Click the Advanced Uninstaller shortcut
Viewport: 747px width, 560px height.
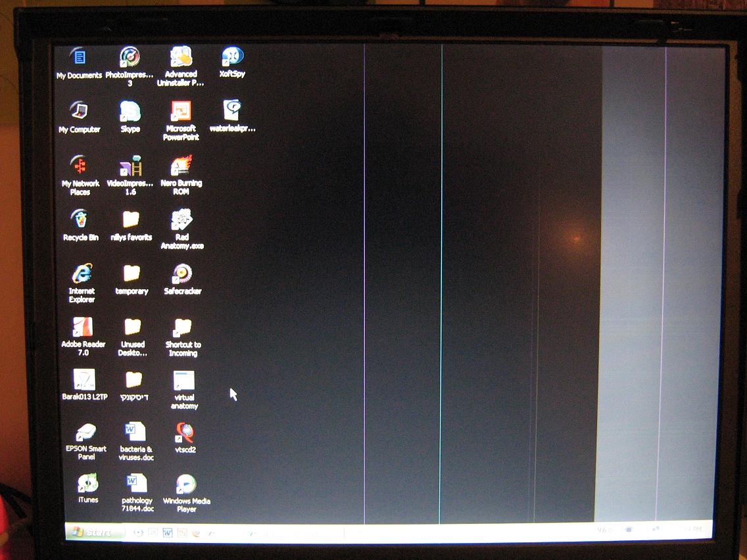pos(181,57)
